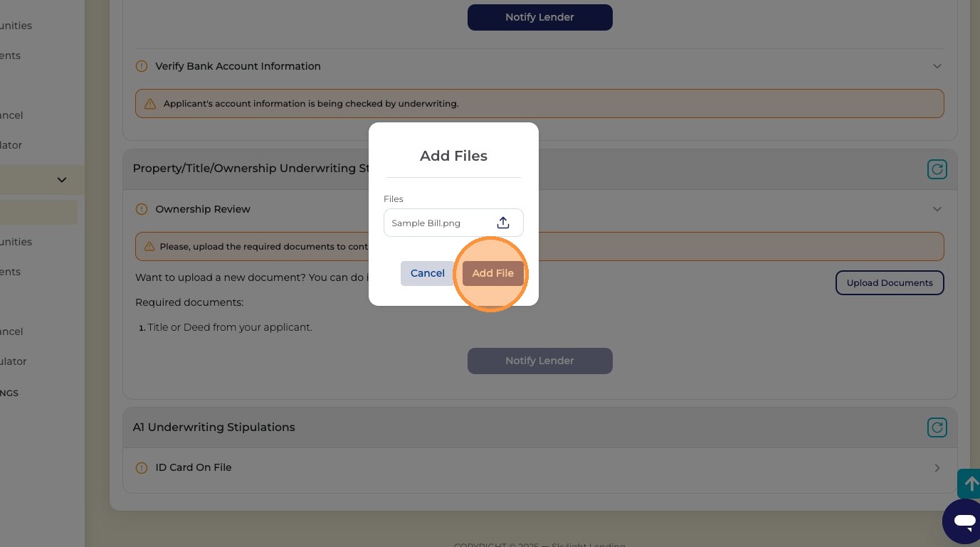The width and height of the screenshot is (980, 547).
Task: Click the warning icon beside ID Card On File
Action: tap(141, 468)
